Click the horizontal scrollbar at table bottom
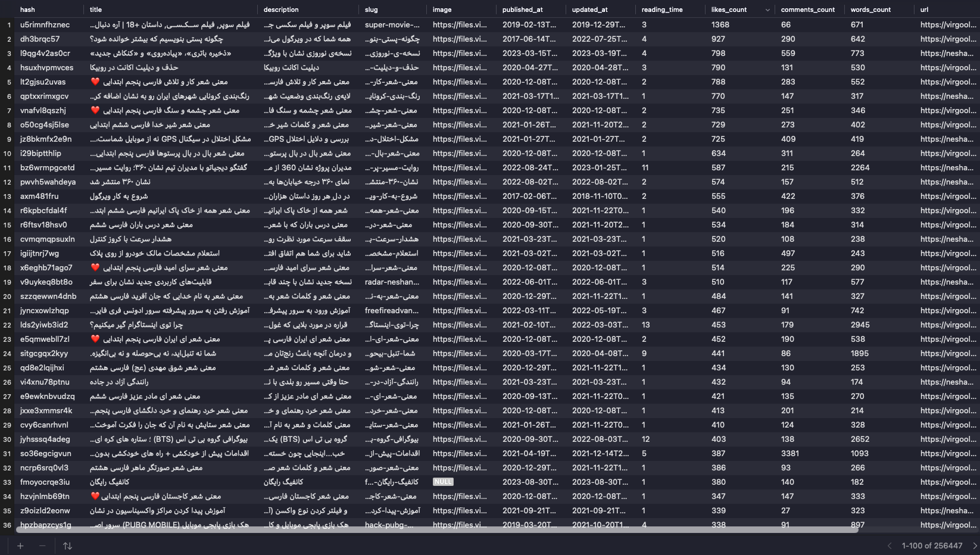Image resolution: width=980 pixels, height=555 pixels. [436, 529]
